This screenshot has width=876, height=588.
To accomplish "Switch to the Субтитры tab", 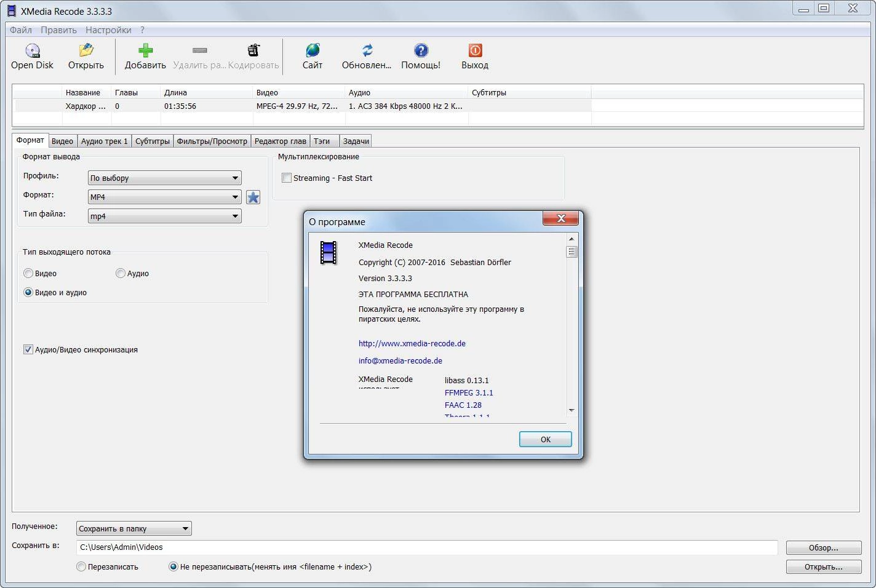I will click(x=153, y=141).
